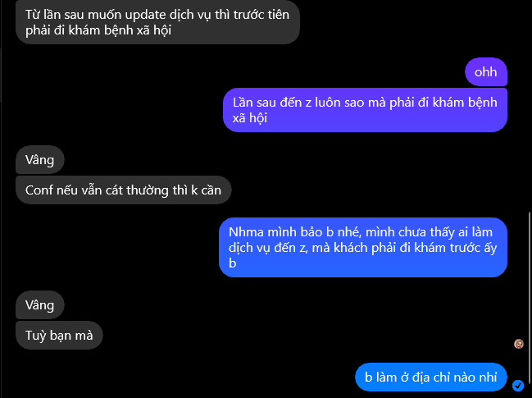Click the words 'xã hội' ending the purple message
This screenshot has width=532, height=398.
click(x=250, y=118)
